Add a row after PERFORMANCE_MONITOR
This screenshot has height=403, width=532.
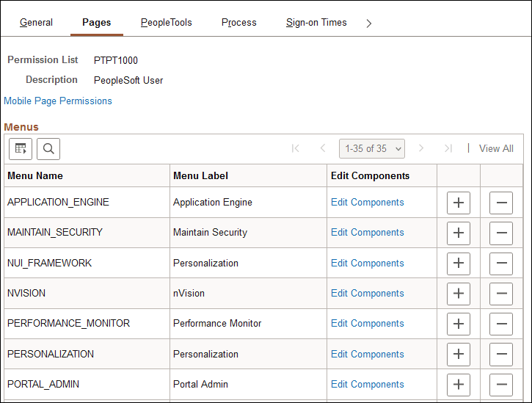tap(459, 324)
